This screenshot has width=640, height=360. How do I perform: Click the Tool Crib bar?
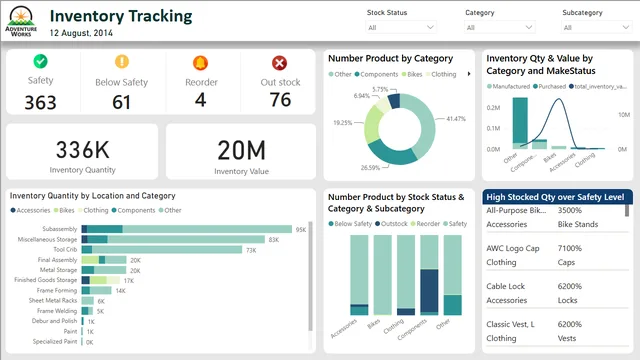[162, 249]
